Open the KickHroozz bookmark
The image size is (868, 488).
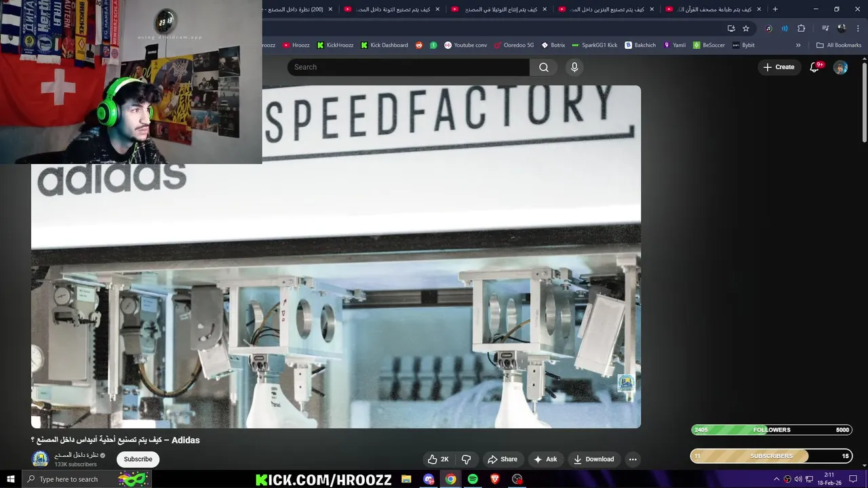pos(335,45)
